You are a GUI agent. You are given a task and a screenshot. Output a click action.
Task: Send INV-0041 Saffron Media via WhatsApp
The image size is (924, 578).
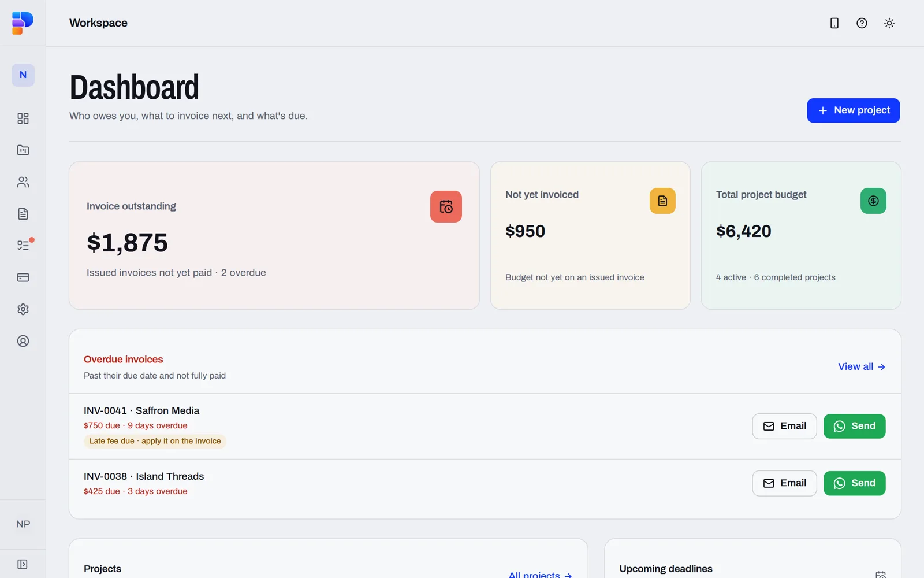click(854, 426)
